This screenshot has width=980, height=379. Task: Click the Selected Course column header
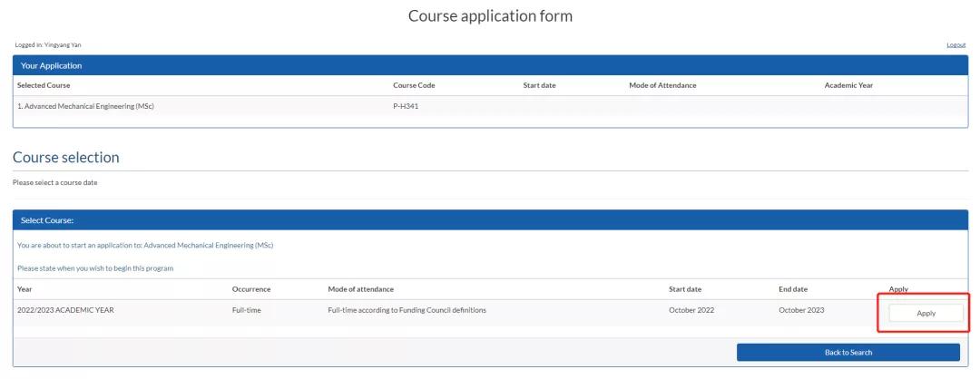point(44,85)
